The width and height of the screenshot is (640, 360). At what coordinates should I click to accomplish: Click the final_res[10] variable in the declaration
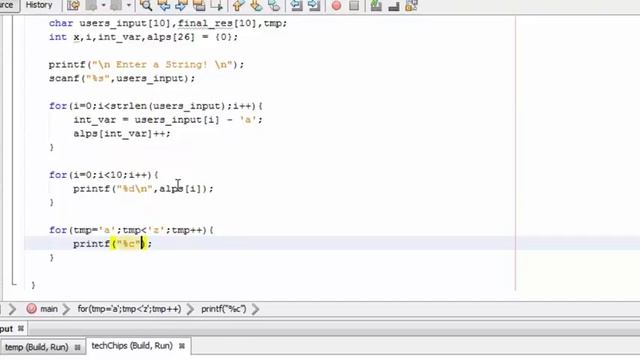point(217,23)
